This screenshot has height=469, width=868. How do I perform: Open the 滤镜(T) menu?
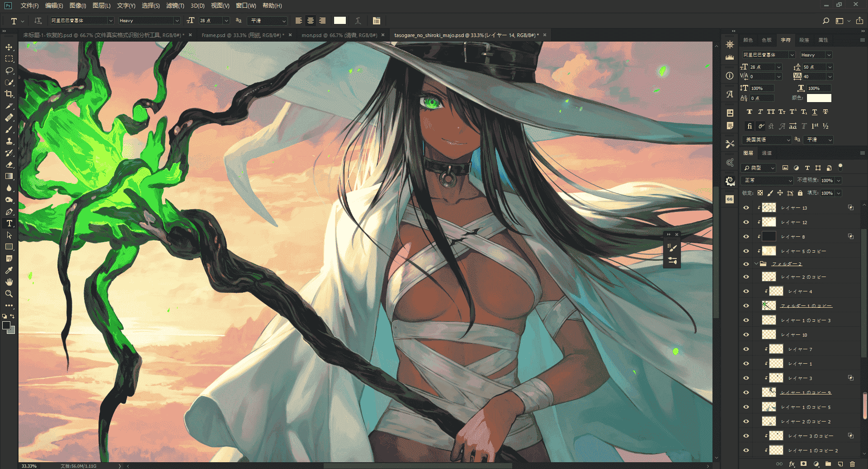[175, 5]
